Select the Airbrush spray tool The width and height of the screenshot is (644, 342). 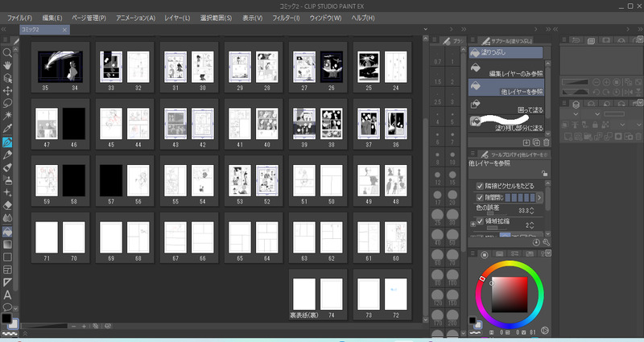[7, 179]
